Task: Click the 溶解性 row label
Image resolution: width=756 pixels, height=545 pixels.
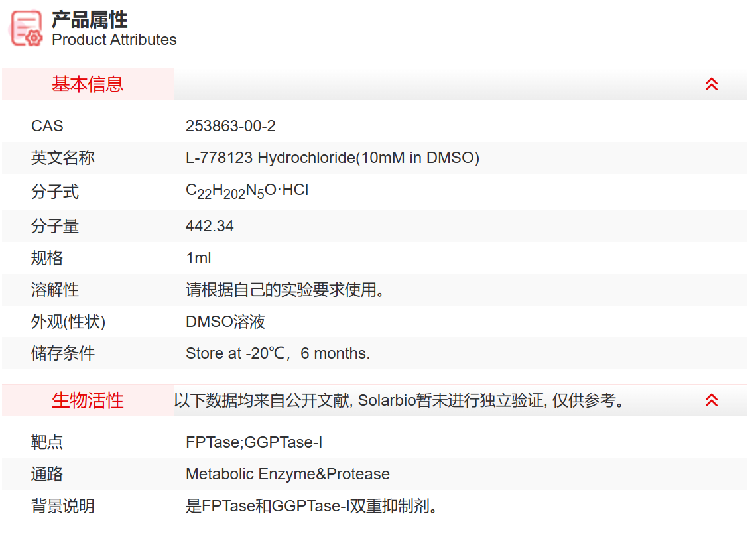Action: [55, 290]
